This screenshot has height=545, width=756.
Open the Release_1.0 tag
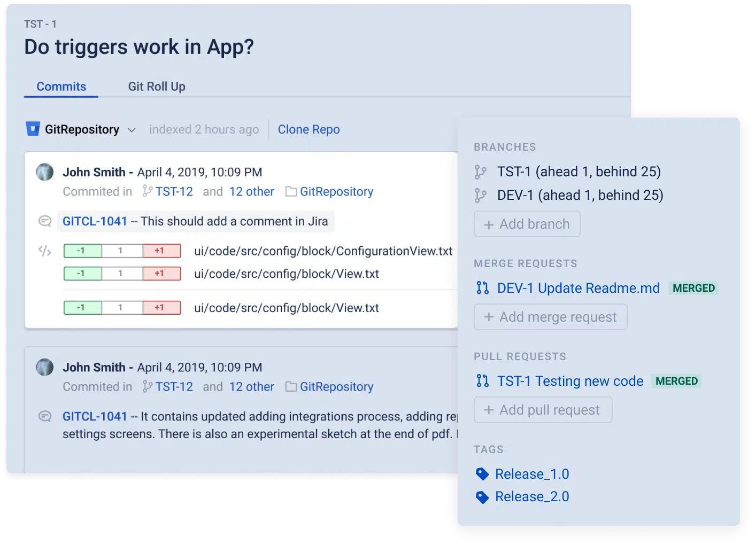click(532, 474)
